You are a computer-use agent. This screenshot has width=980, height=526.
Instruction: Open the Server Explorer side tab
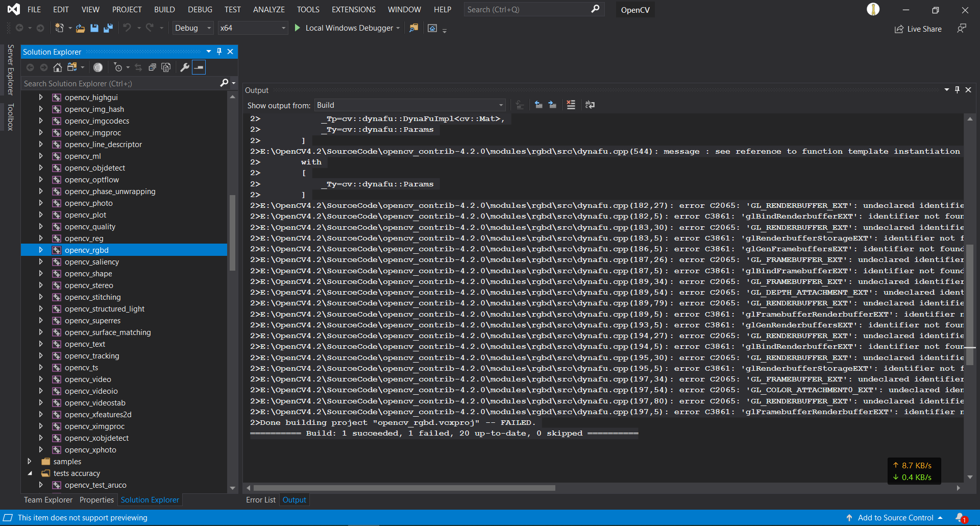10,70
